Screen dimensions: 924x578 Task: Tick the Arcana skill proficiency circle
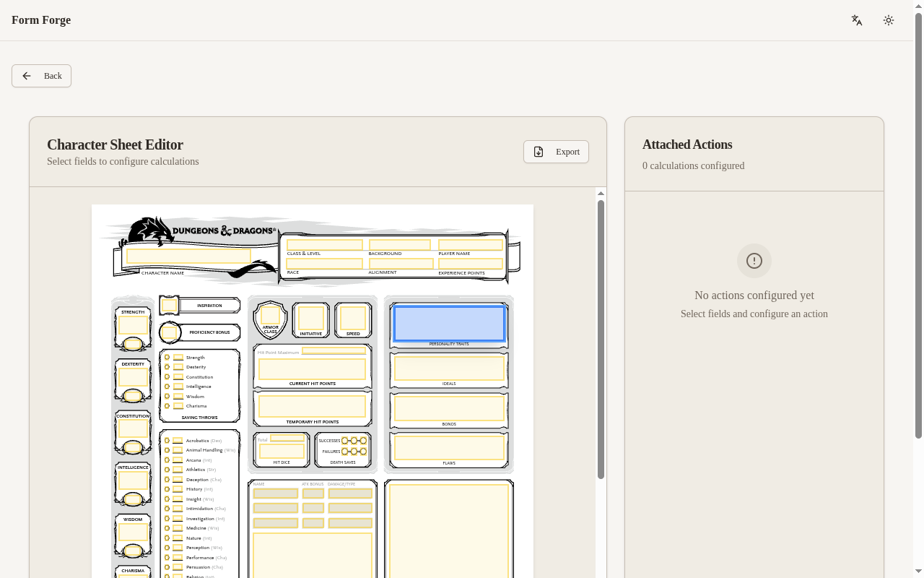click(x=167, y=460)
